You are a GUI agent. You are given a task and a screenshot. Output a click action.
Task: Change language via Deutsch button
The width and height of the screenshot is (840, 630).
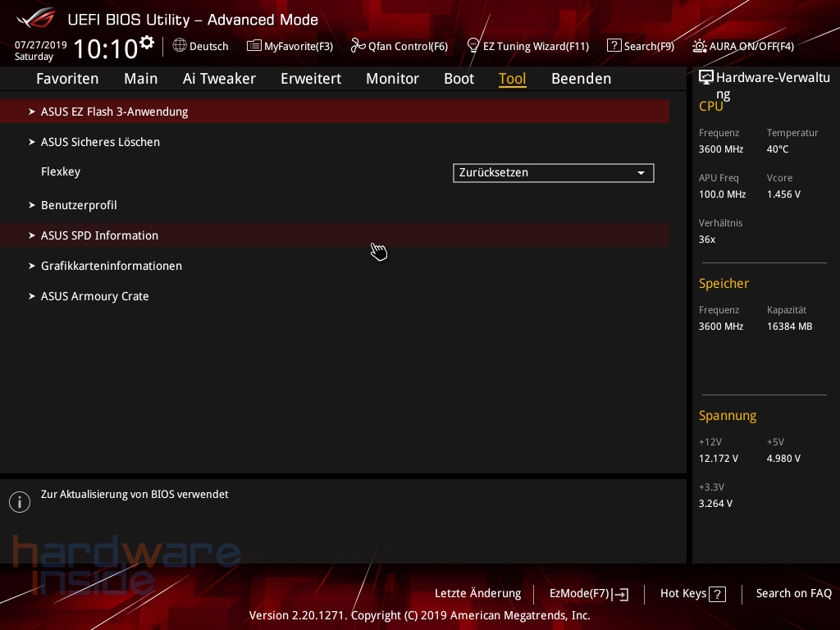[209, 47]
